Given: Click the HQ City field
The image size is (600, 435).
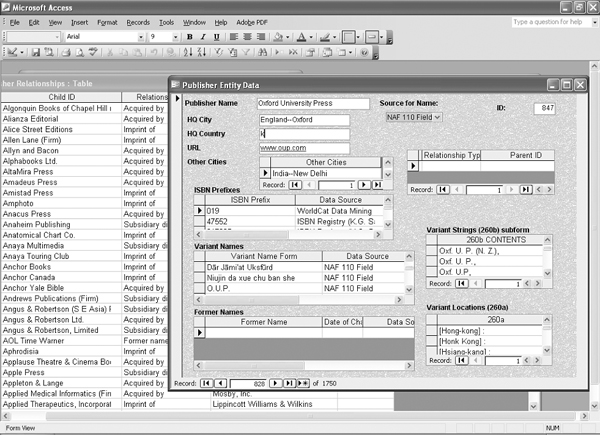Looking at the screenshot, I should tap(303, 119).
